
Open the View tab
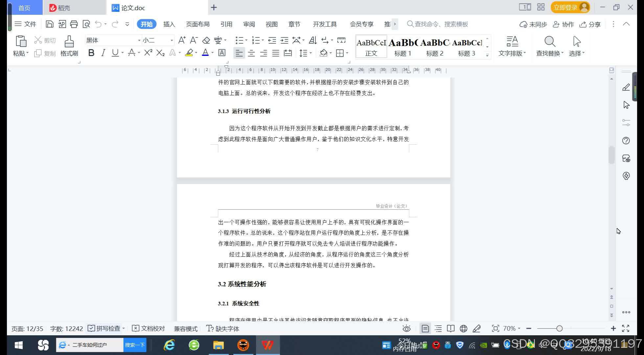point(271,24)
